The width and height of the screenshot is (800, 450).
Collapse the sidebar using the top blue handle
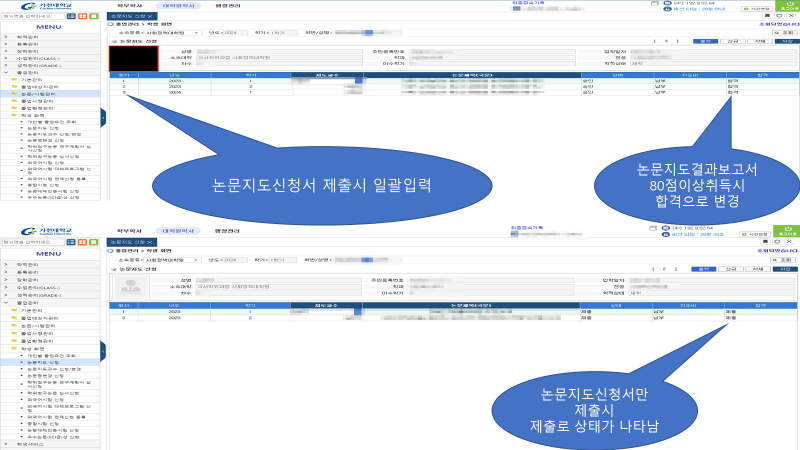[x=103, y=117]
